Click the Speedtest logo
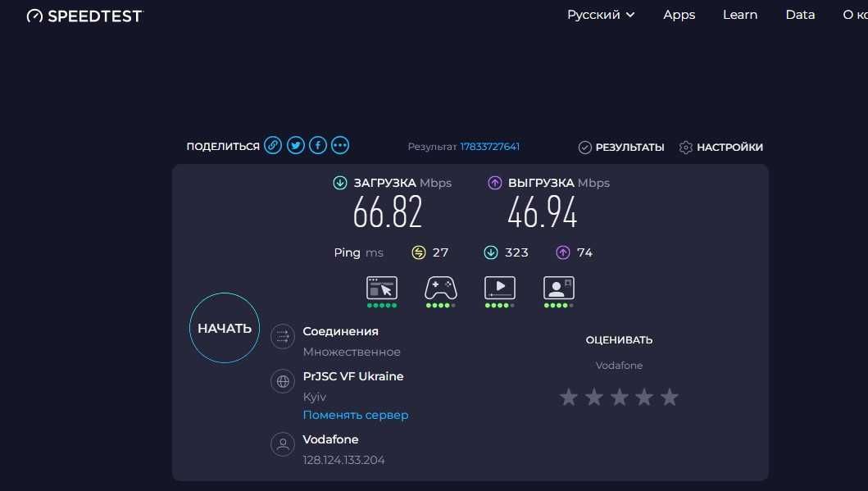 [x=84, y=16]
